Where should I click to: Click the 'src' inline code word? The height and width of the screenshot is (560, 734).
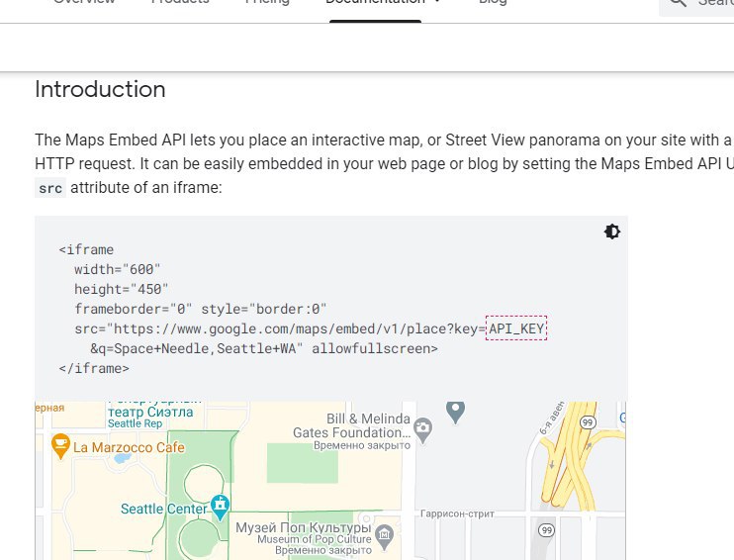pos(50,188)
